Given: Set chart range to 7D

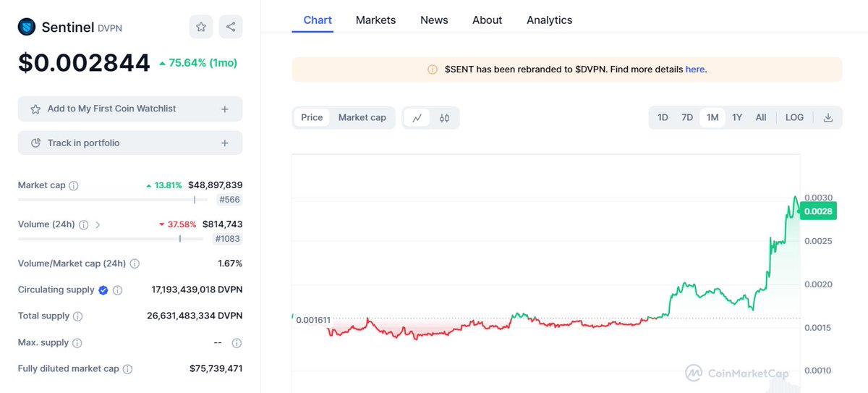Looking at the screenshot, I should coord(687,117).
